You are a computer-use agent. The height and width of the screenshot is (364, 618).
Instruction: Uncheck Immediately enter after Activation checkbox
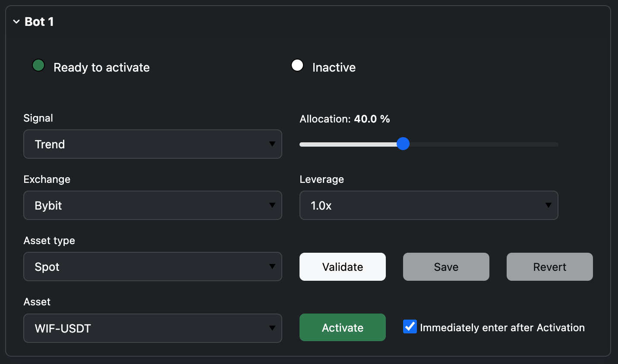point(410,326)
